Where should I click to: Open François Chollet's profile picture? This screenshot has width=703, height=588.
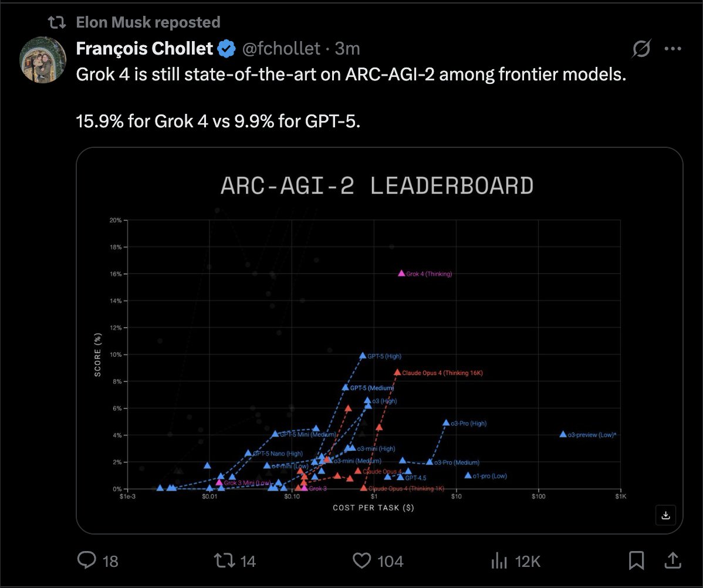(43, 59)
